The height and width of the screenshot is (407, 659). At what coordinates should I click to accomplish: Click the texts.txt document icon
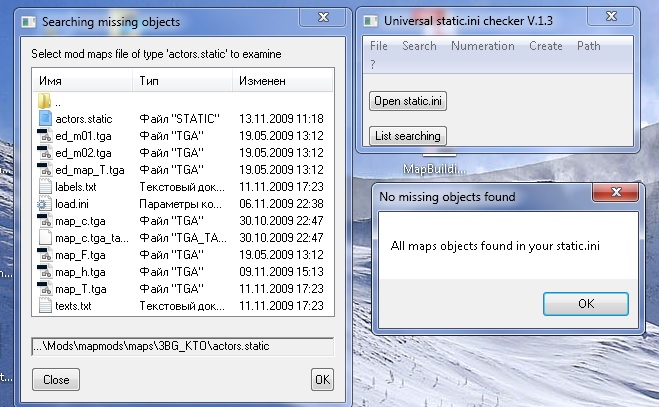coord(45,306)
